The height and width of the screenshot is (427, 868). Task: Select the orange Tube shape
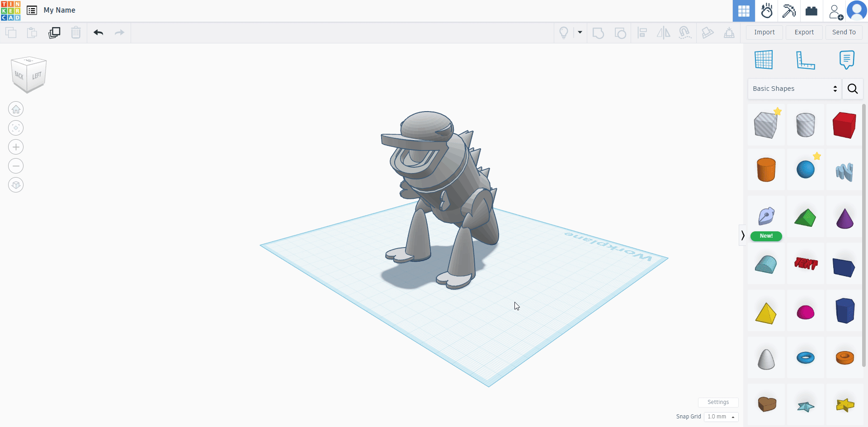(844, 358)
